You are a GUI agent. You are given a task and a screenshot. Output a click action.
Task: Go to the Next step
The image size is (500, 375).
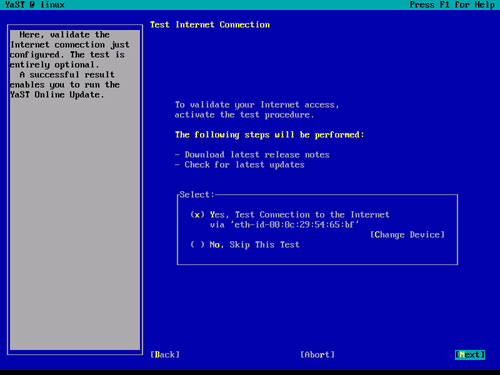point(470,355)
